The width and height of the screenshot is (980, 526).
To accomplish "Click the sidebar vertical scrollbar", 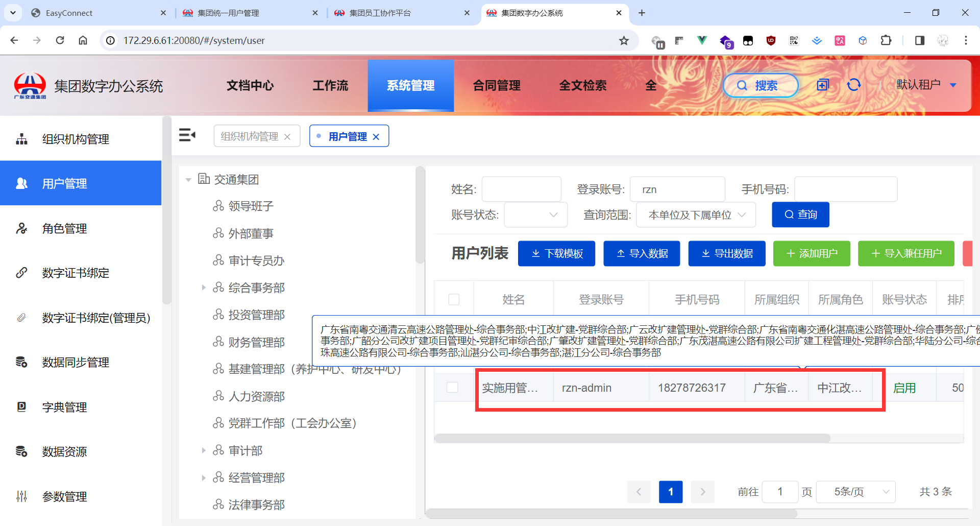I will [x=166, y=210].
